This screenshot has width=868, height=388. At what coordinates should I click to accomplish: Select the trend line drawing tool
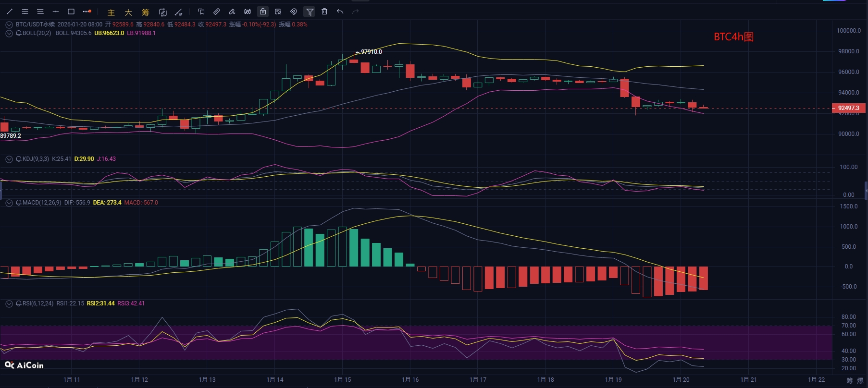(x=10, y=12)
